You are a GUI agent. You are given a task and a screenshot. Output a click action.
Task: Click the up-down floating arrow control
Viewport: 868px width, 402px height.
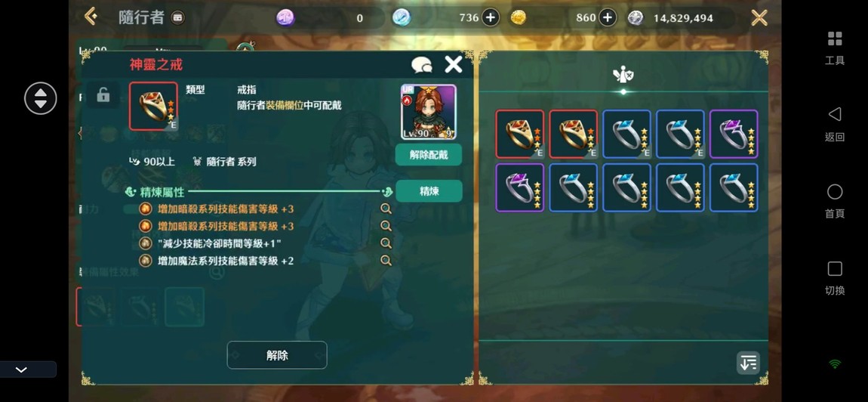41,98
